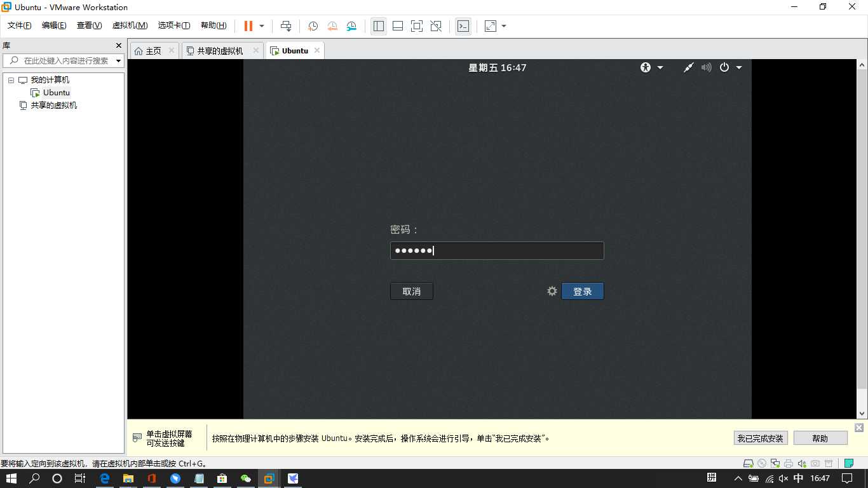
Task: Enter full screen mode from the toolbar
Action: pos(417,26)
